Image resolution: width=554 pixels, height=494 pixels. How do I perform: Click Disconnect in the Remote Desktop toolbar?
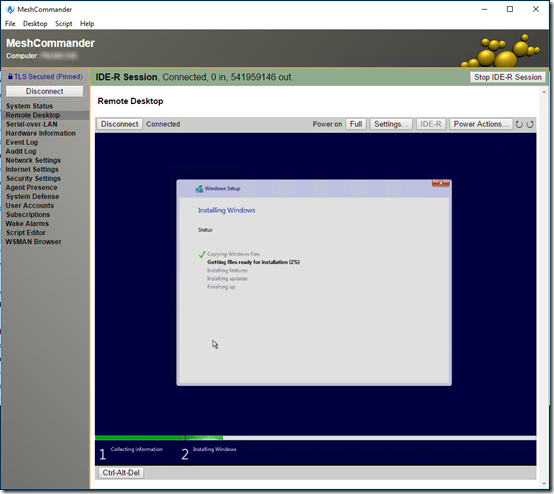coord(119,124)
